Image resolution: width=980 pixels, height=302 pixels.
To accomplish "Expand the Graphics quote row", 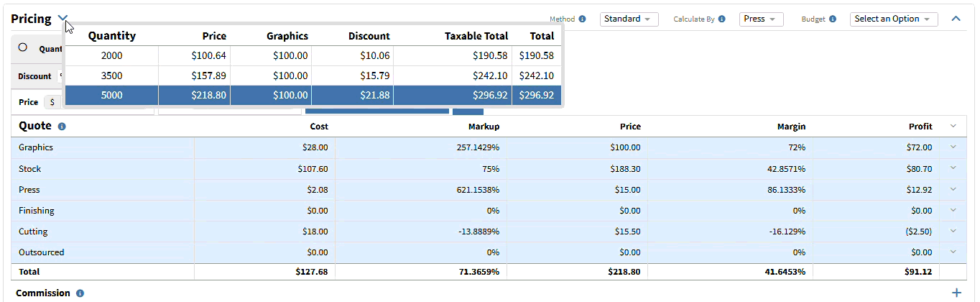I will click(953, 147).
